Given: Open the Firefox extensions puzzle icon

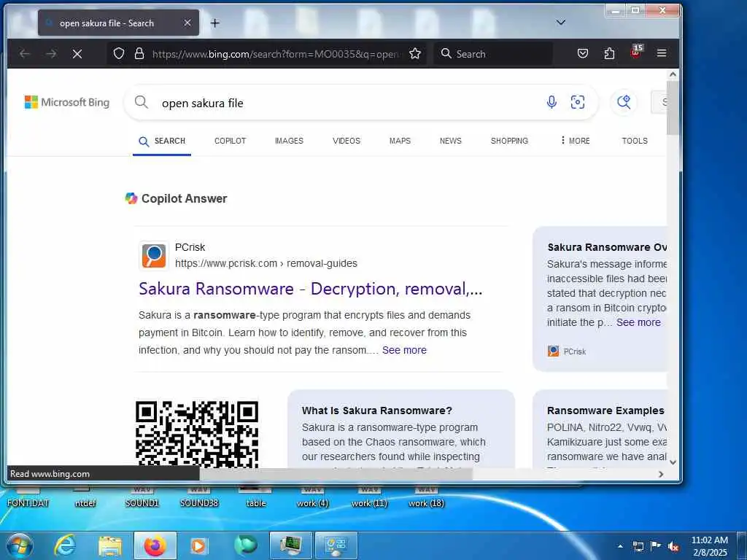Looking at the screenshot, I should tap(609, 53).
